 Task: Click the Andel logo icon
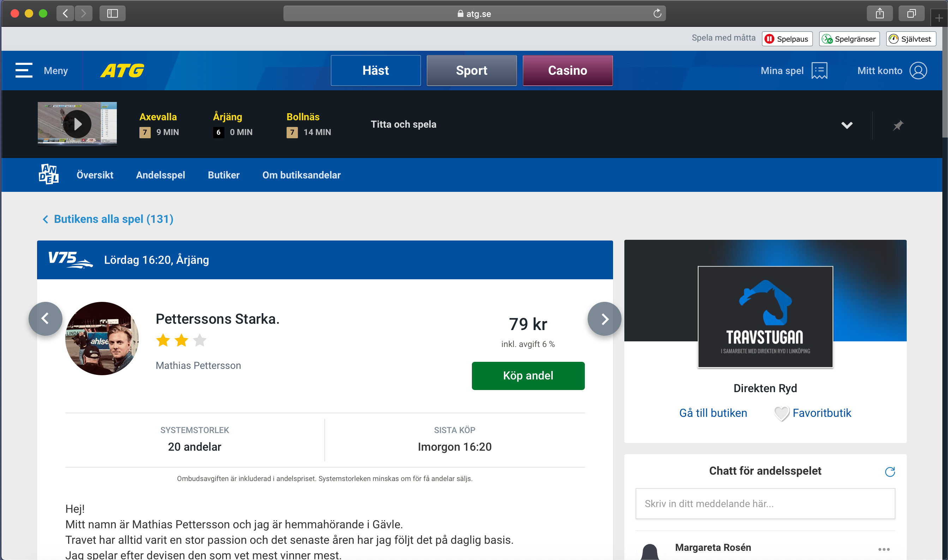[x=49, y=174]
